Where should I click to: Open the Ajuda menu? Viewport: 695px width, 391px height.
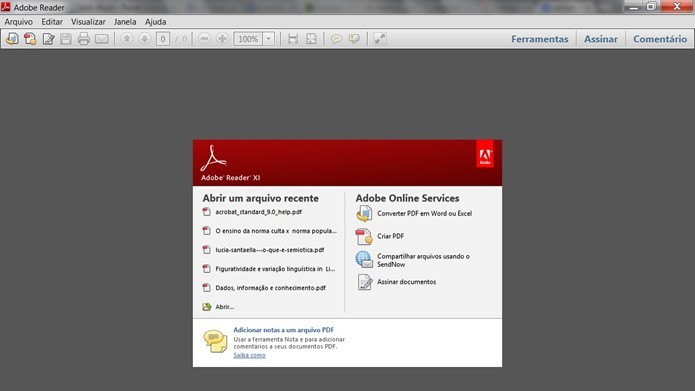point(156,22)
